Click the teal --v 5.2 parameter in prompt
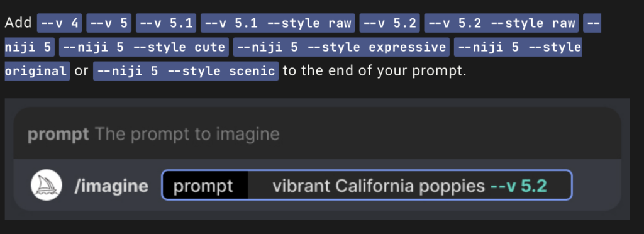Viewport: 644px width, 234px height. click(519, 186)
